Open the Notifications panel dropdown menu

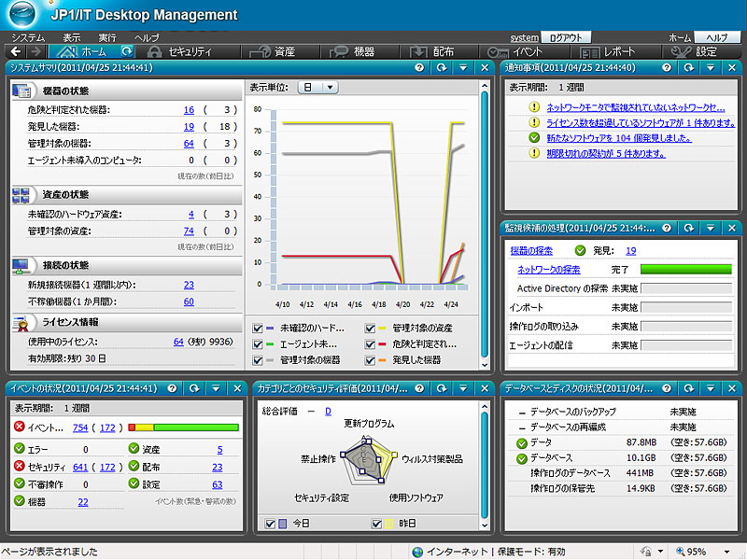(x=710, y=68)
